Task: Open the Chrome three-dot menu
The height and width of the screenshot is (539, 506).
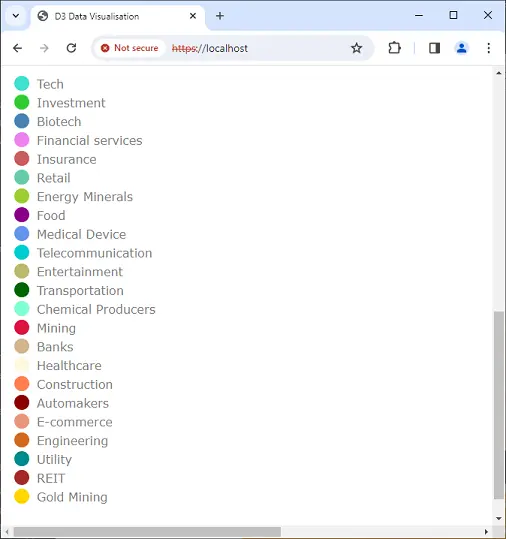Action: pos(488,48)
